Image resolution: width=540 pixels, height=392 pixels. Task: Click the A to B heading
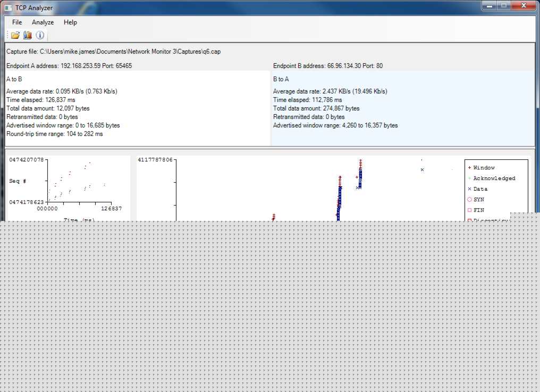[14, 79]
